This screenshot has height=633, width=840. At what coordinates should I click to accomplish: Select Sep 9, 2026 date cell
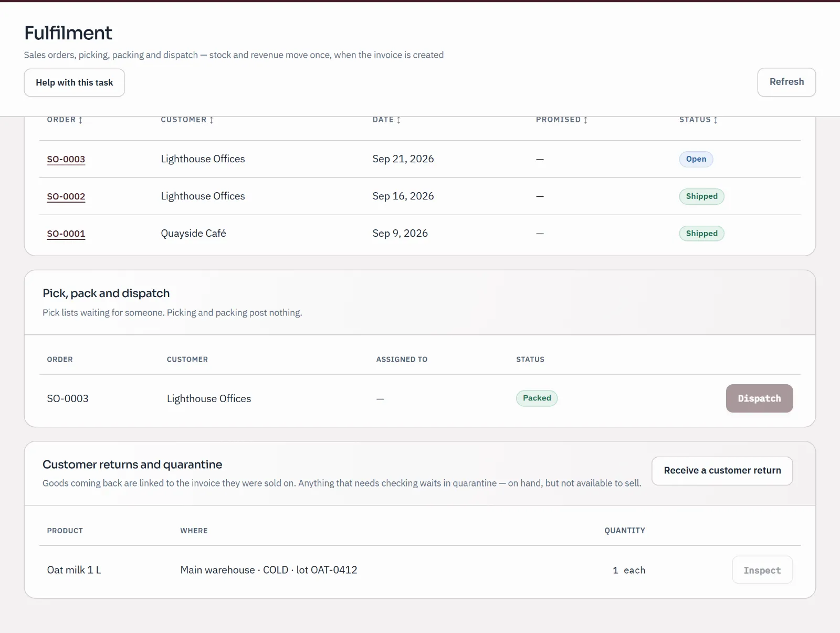(400, 234)
